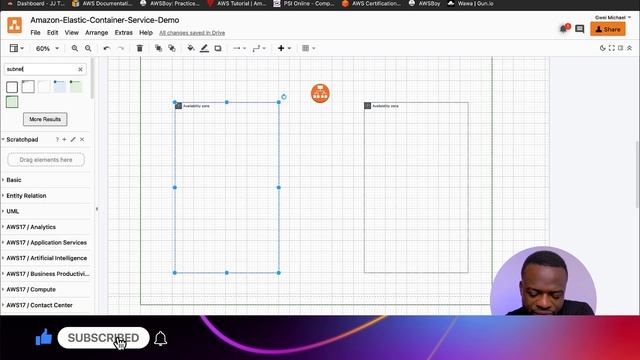Open the Extras menu
This screenshot has width=640, height=360.
coord(124,33)
